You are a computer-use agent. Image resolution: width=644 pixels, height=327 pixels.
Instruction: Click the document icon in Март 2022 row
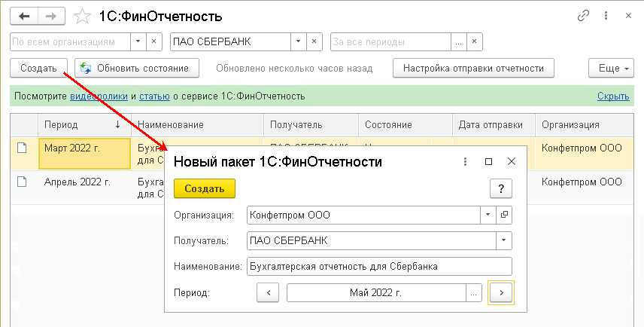(x=23, y=148)
